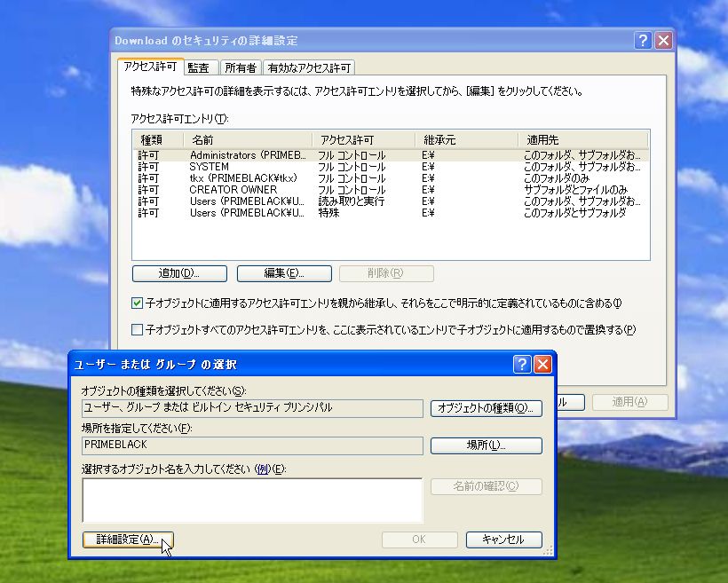Click キャンセル in user selection dialog
Image resolution: width=728 pixels, height=583 pixels.
503,540
